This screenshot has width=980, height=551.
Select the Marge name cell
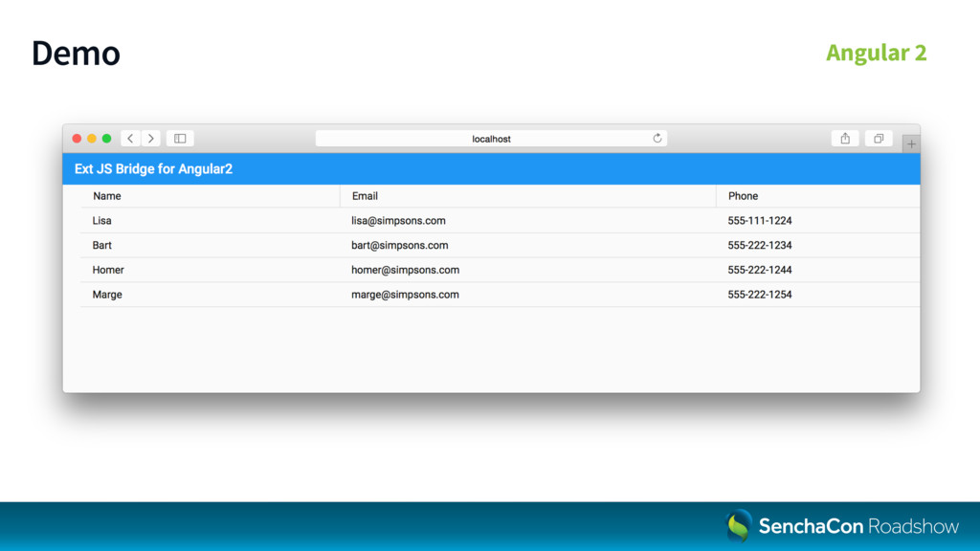point(211,295)
